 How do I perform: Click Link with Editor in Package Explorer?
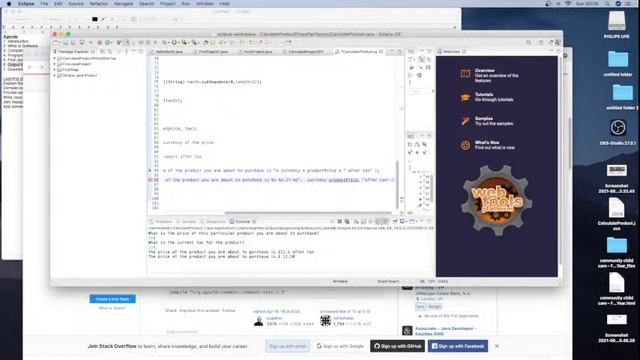[110, 52]
